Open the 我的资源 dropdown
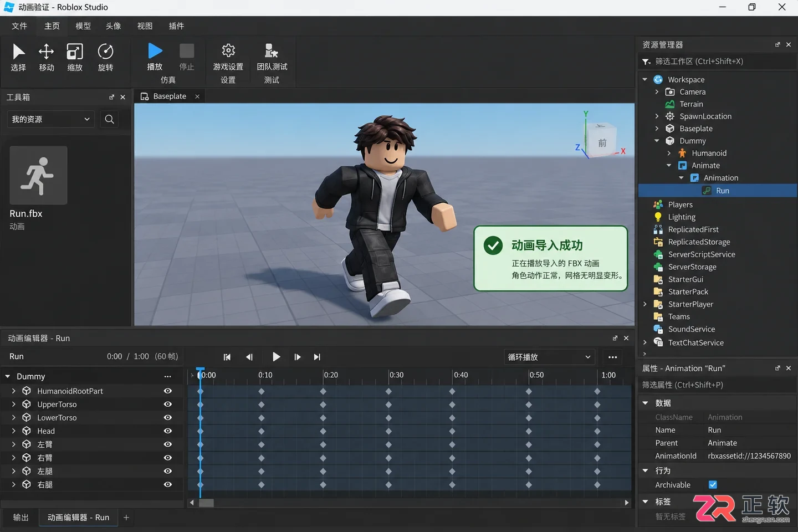 coord(50,119)
